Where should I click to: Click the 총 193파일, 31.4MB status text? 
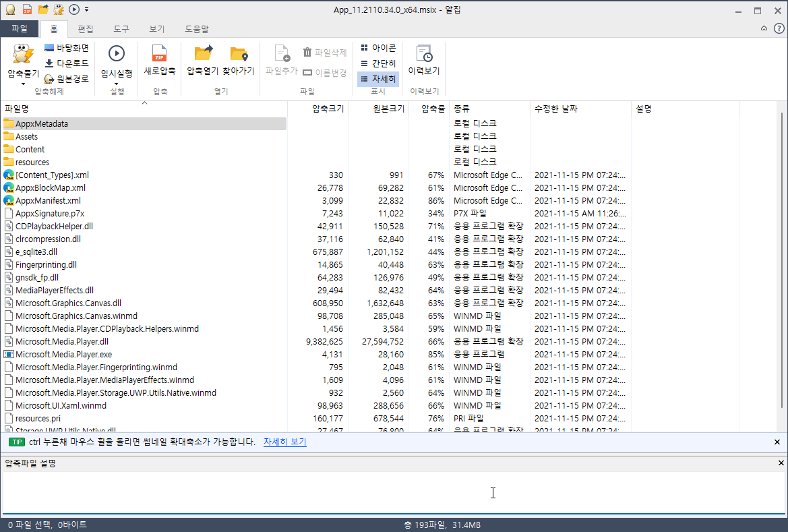(x=442, y=525)
